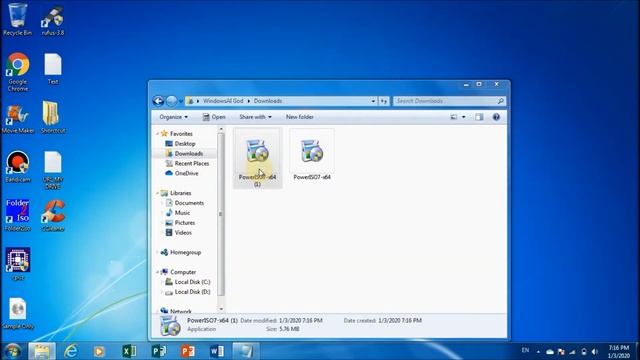
Task: Click Open in the Explorer toolbar
Action: (x=214, y=117)
